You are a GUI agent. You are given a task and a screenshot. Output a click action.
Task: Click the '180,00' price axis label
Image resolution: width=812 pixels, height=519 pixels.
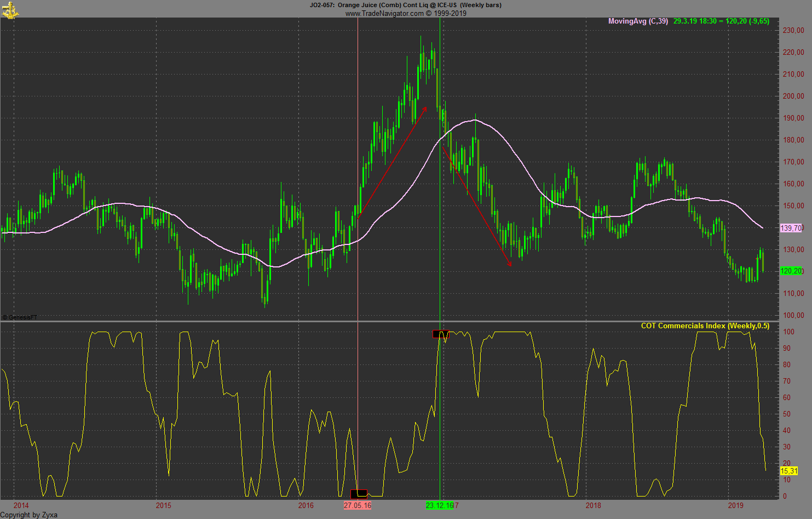coord(793,140)
